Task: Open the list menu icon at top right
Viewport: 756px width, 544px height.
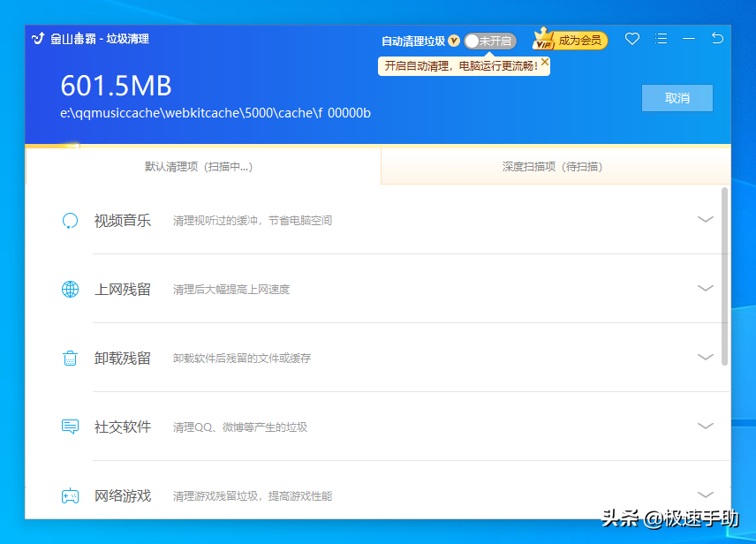Action: [x=661, y=40]
